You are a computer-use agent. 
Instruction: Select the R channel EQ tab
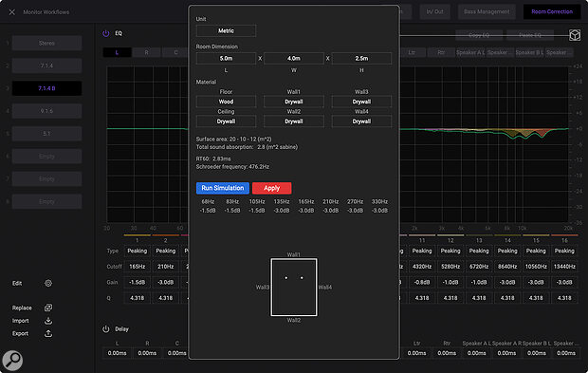(147, 52)
